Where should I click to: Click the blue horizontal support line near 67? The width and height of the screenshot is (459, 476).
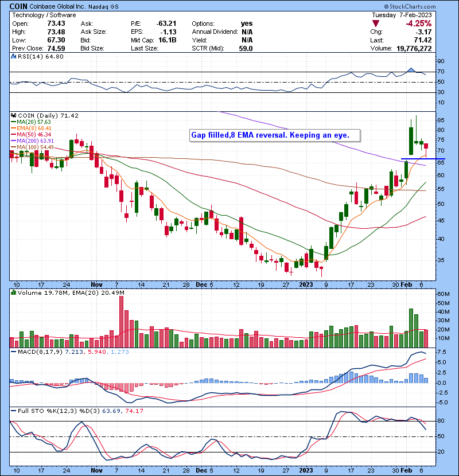(x=423, y=159)
